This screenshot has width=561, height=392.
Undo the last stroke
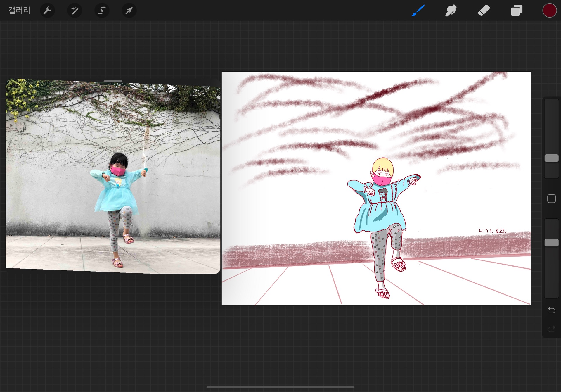coord(551,310)
